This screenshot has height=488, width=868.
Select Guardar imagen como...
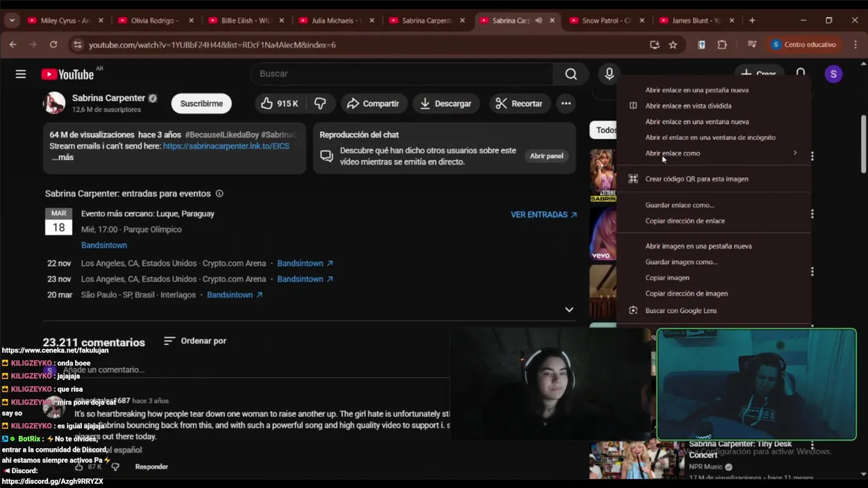click(x=713, y=262)
